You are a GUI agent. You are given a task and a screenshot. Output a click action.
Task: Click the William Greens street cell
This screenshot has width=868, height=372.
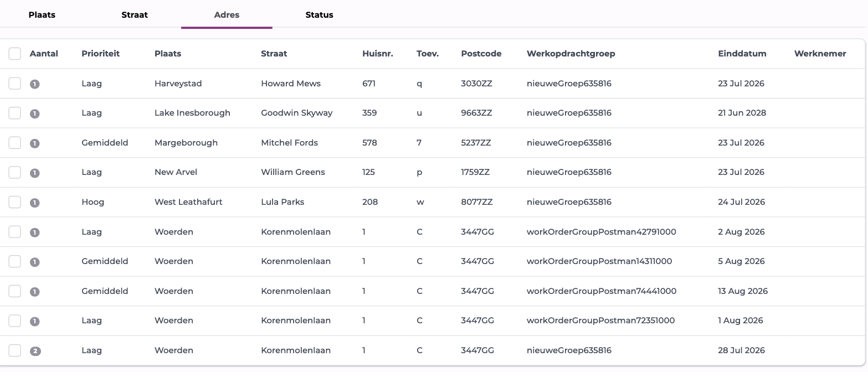(293, 172)
